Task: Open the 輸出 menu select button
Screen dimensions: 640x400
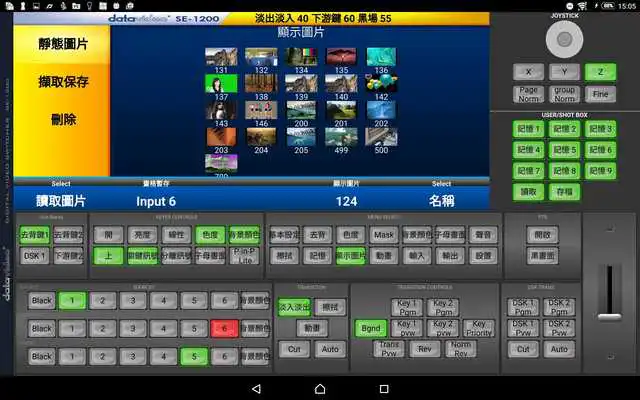Action: (450, 256)
